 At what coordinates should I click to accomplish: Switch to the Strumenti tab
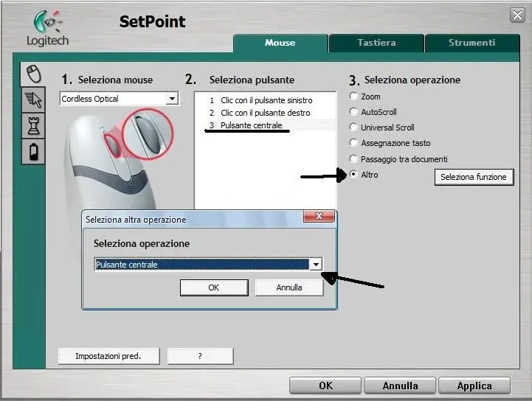pos(472,43)
